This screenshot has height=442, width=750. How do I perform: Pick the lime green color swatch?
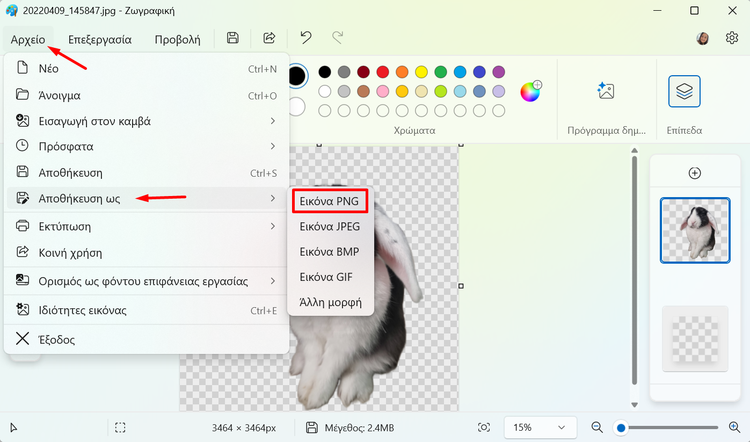[441, 91]
